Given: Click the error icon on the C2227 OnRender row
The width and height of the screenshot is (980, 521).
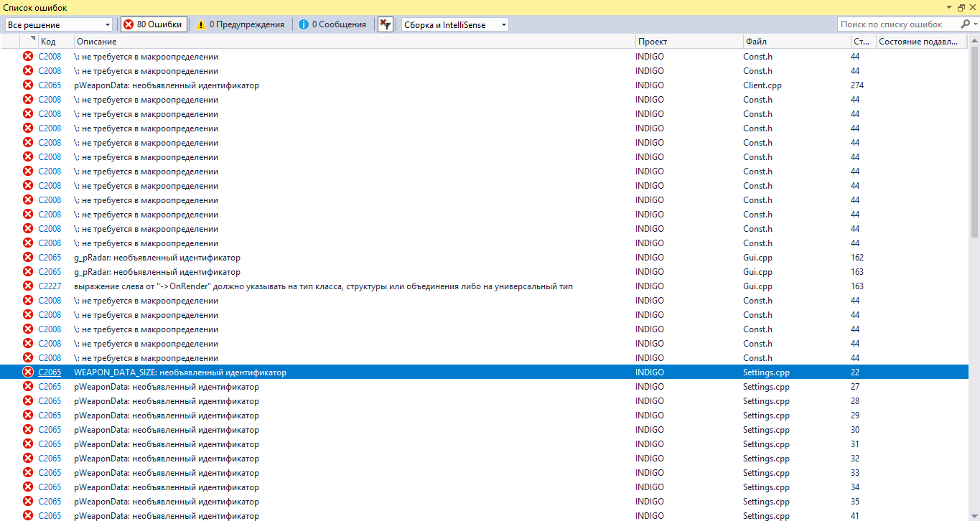Looking at the screenshot, I should (x=28, y=286).
